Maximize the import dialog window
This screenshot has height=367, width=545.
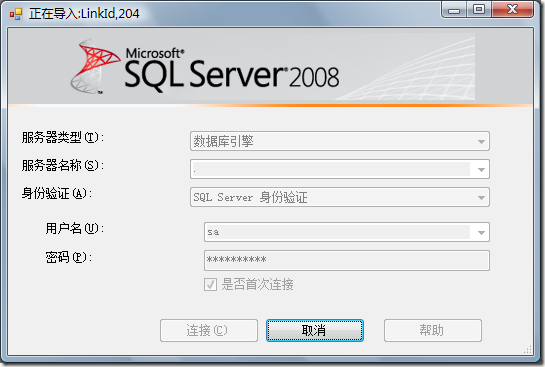(479, 10)
